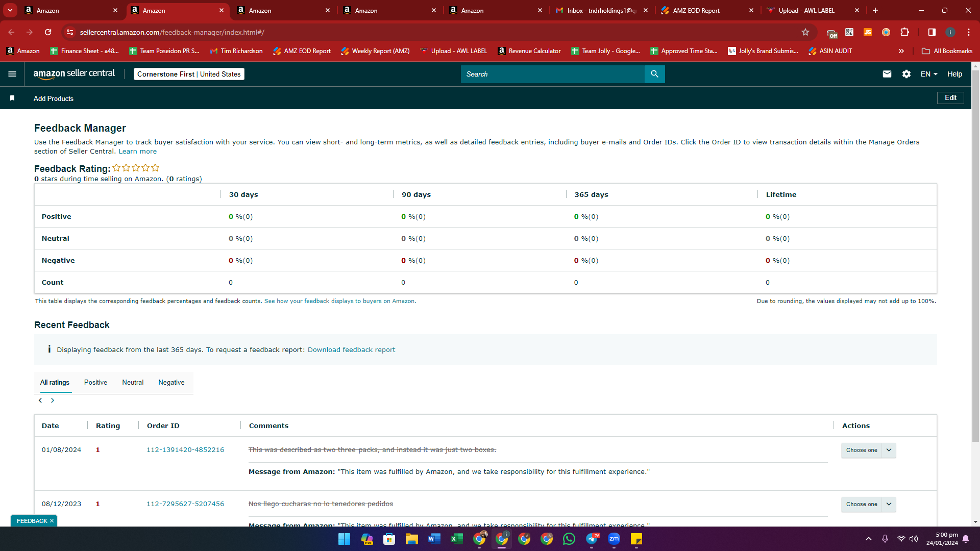Open the ASIN AUDIT bookmark
The height and width of the screenshot is (551, 980).
(830, 51)
